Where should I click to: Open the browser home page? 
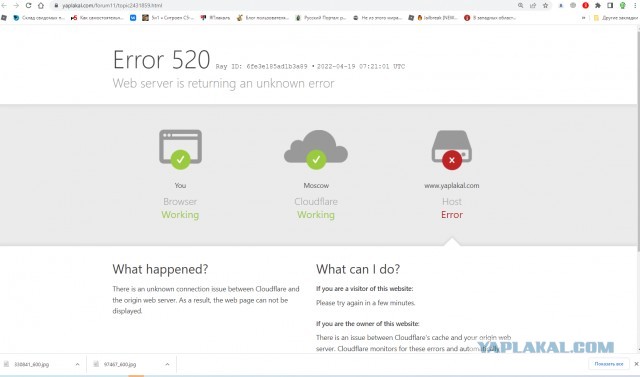[x=41, y=5]
